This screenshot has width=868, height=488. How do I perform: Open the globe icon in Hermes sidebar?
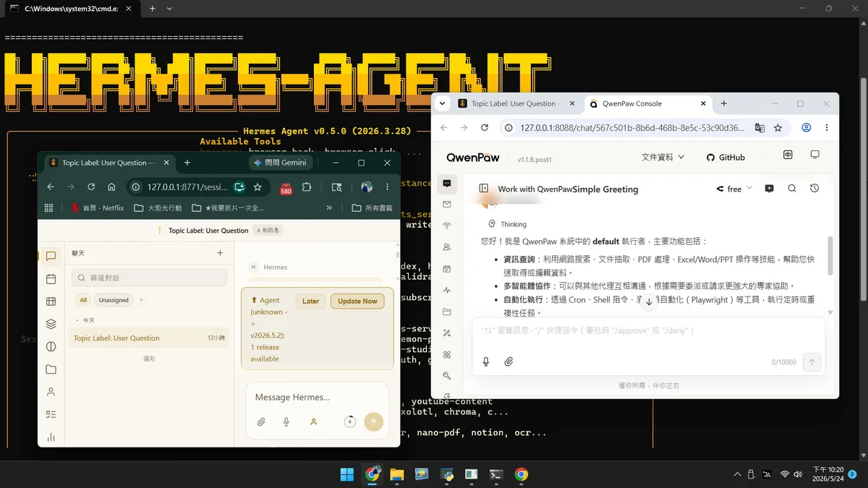[51, 346]
